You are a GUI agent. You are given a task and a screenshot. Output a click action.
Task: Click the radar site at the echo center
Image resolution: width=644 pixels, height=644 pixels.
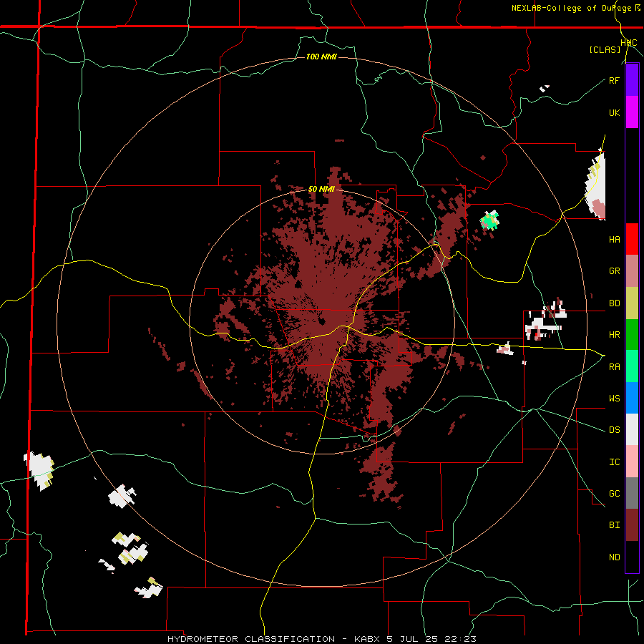click(x=322, y=321)
